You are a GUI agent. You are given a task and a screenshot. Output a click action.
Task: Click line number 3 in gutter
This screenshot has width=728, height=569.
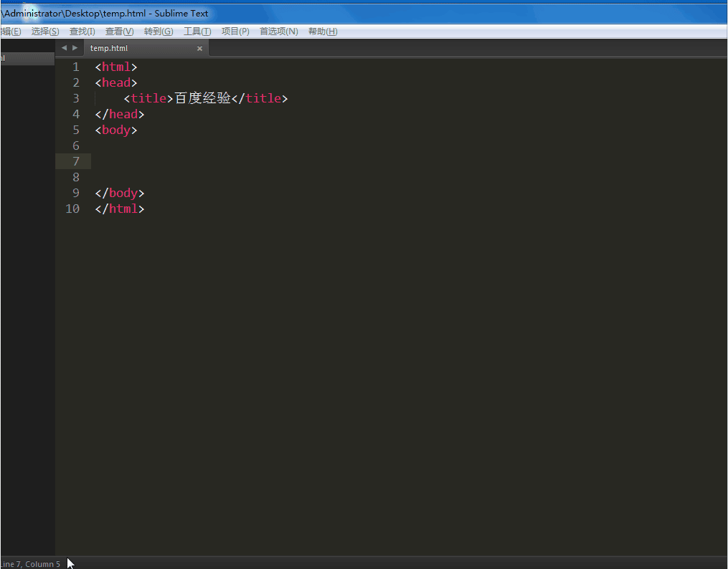pyautogui.click(x=76, y=98)
